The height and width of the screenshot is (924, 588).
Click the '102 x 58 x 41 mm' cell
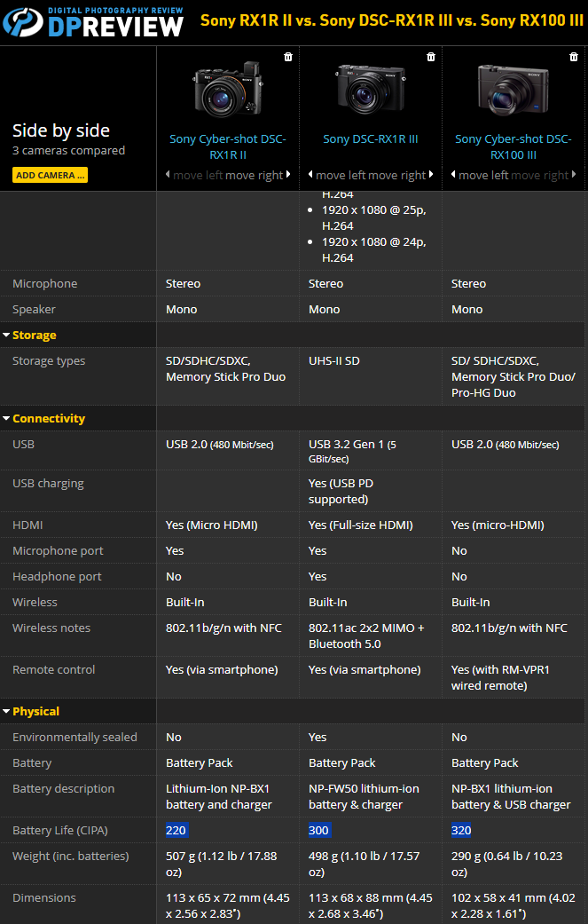click(x=514, y=905)
